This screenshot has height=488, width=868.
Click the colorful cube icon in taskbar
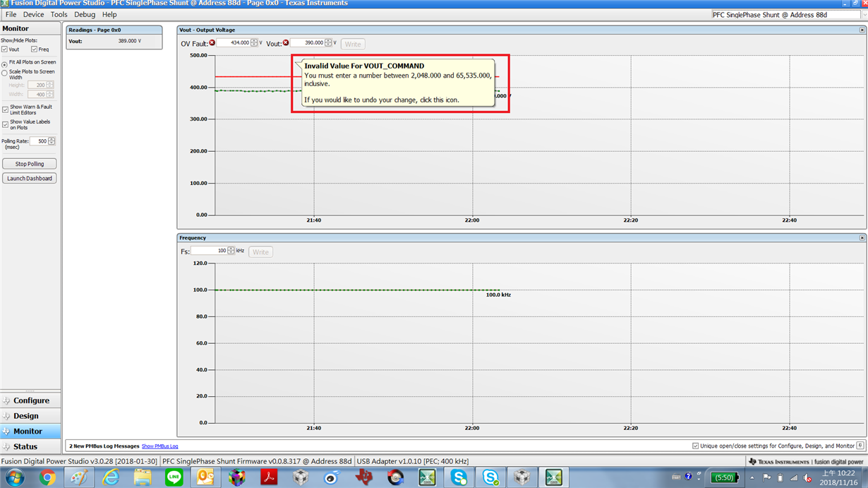coord(237,477)
